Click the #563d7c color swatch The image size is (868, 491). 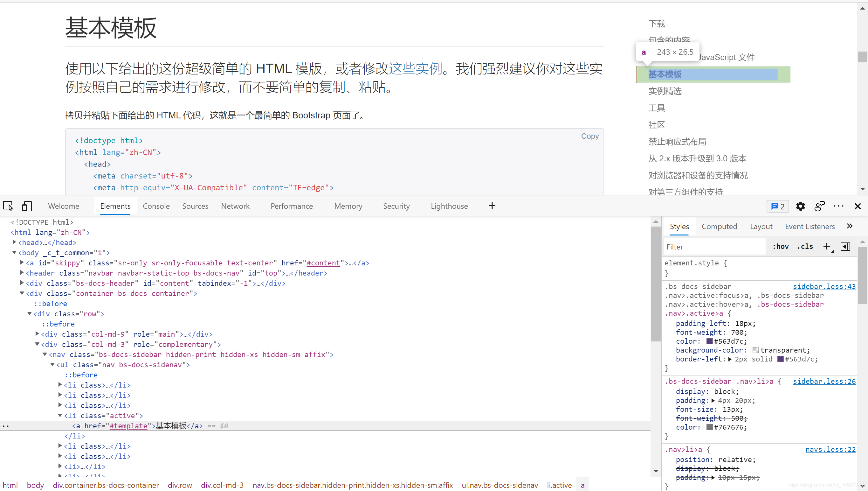(710, 341)
